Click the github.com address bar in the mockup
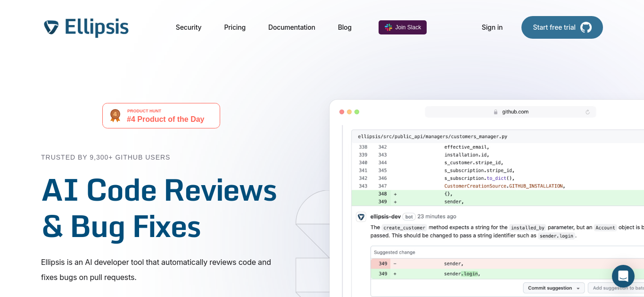The image size is (644, 297). coord(511,112)
